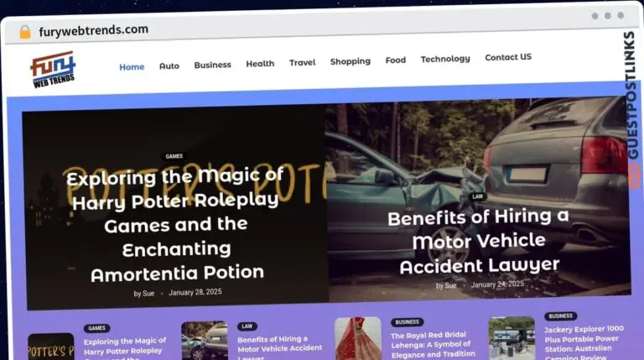Open The Royal Red Bridal Lehenga article link
This screenshot has height=360, width=644.
(434, 345)
